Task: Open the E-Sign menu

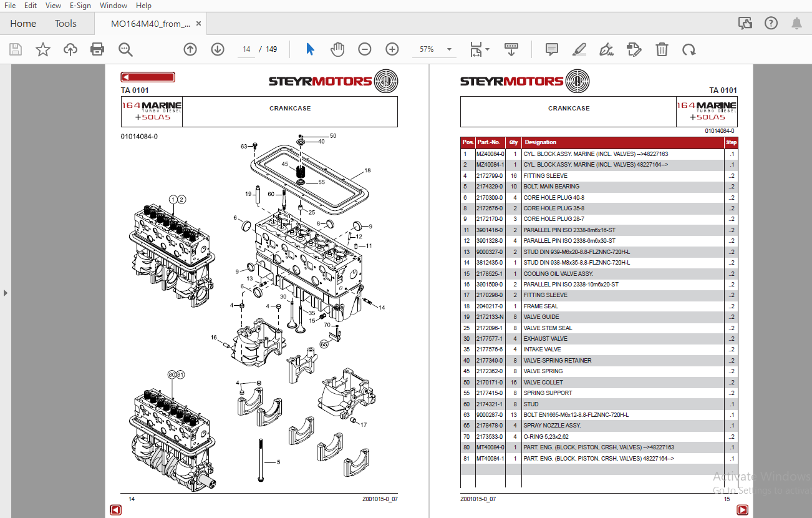Action: click(x=80, y=6)
